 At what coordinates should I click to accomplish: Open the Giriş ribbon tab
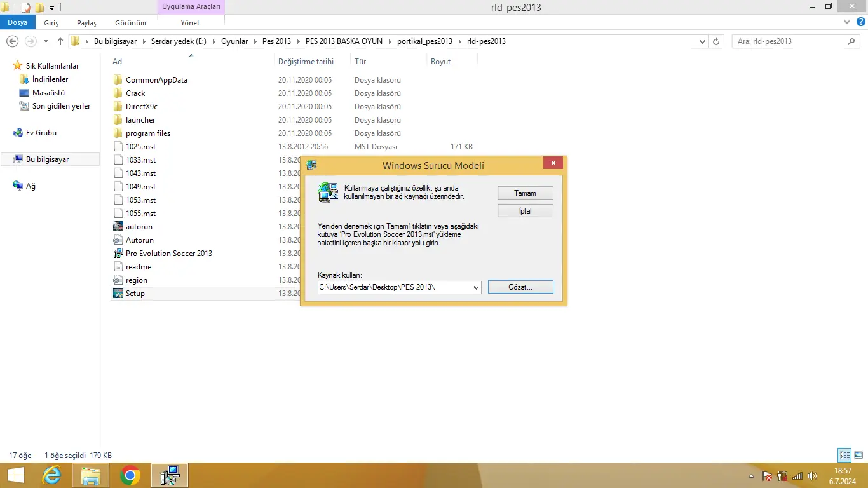point(51,23)
